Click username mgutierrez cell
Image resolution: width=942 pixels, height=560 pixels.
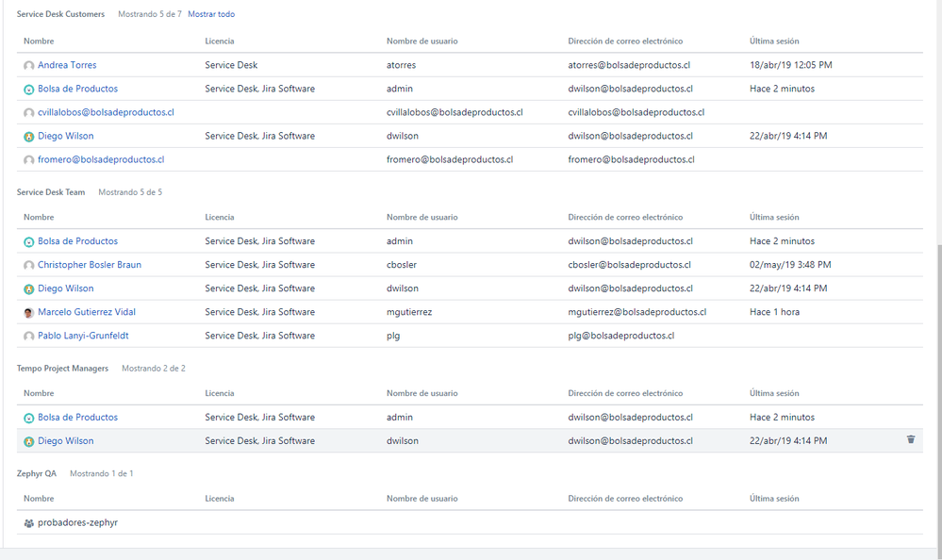click(x=409, y=312)
